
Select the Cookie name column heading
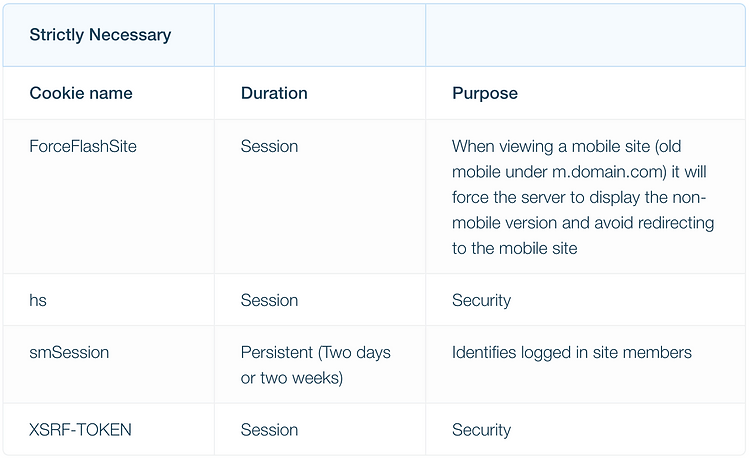(81, 93)
